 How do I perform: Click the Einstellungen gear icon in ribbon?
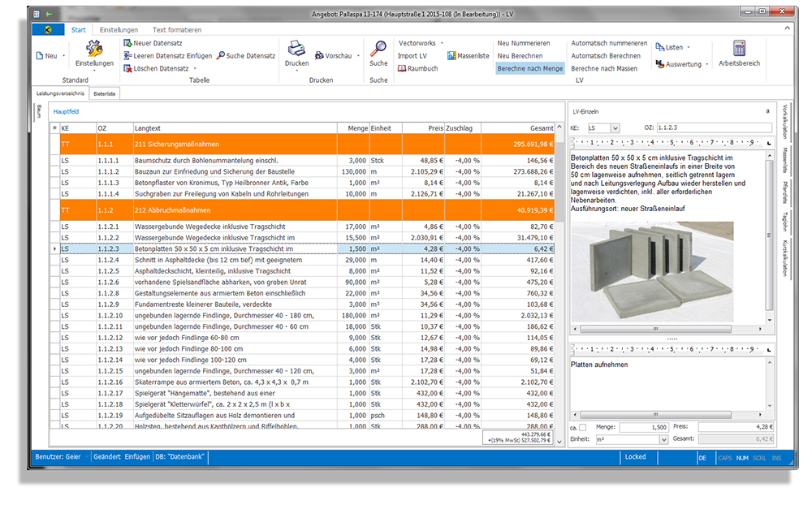pyautogui.click(x=94, y=50)
